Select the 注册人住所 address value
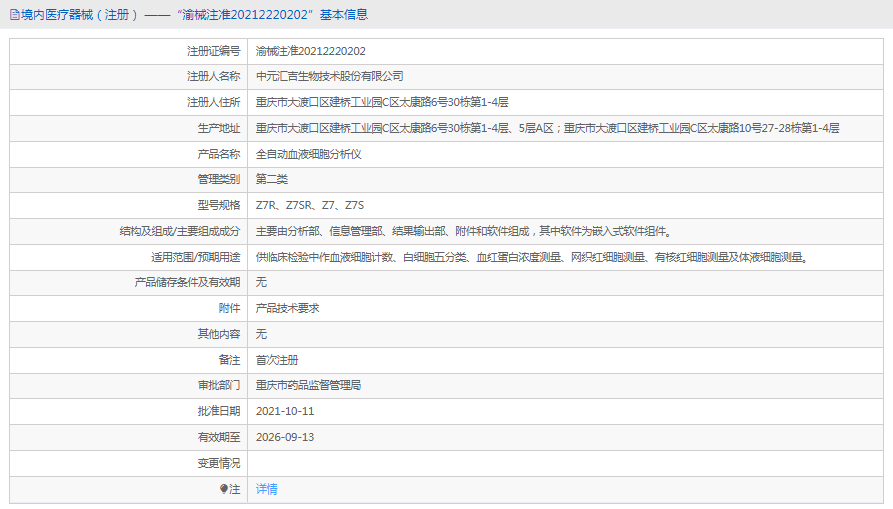893x509 pixels. click(382, 102)
